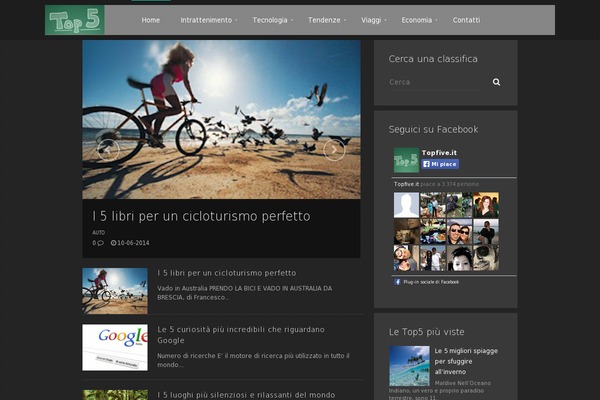Click the 'Le Top5 più viste' heading

[x=427, y=332]
